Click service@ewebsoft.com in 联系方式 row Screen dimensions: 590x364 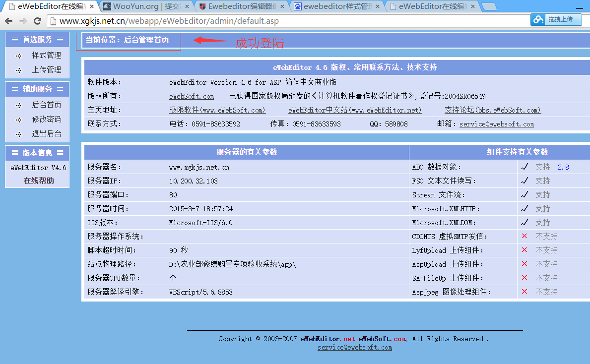click(496, 124)
